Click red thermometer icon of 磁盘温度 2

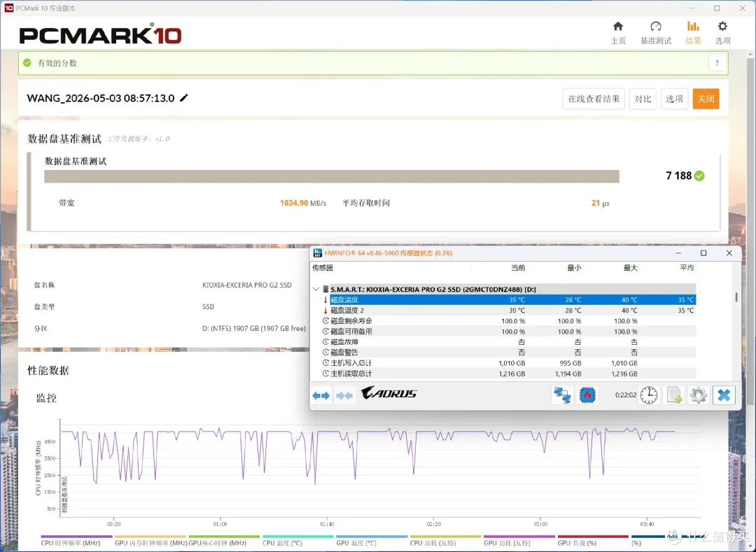coord(325,310)
